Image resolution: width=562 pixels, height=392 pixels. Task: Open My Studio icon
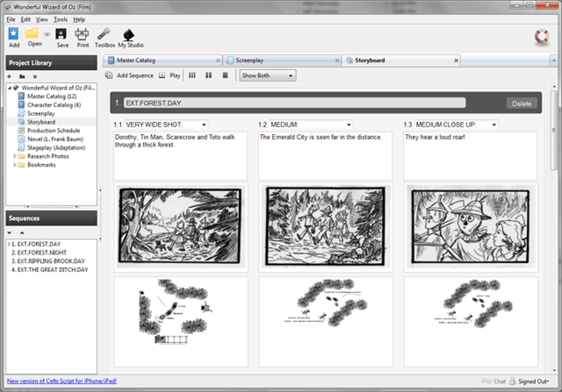pyautogui.click(x=129, y=34)
